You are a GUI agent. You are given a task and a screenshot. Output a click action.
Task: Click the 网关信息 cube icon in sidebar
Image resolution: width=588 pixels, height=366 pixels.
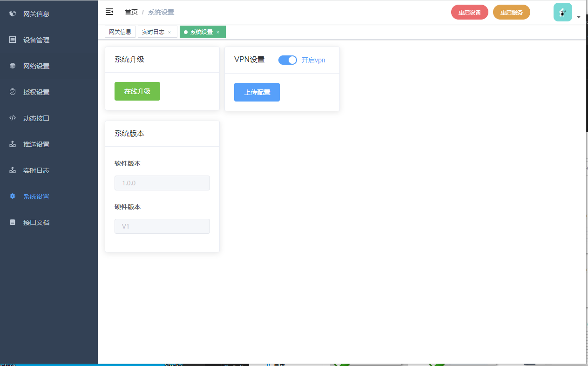click(x=13, y=14)
